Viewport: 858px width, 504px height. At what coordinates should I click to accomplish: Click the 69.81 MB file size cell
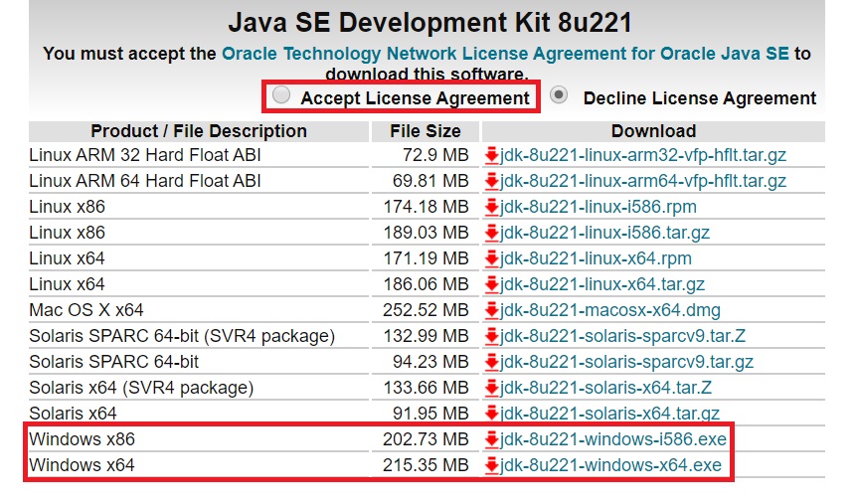click(430, 181)
